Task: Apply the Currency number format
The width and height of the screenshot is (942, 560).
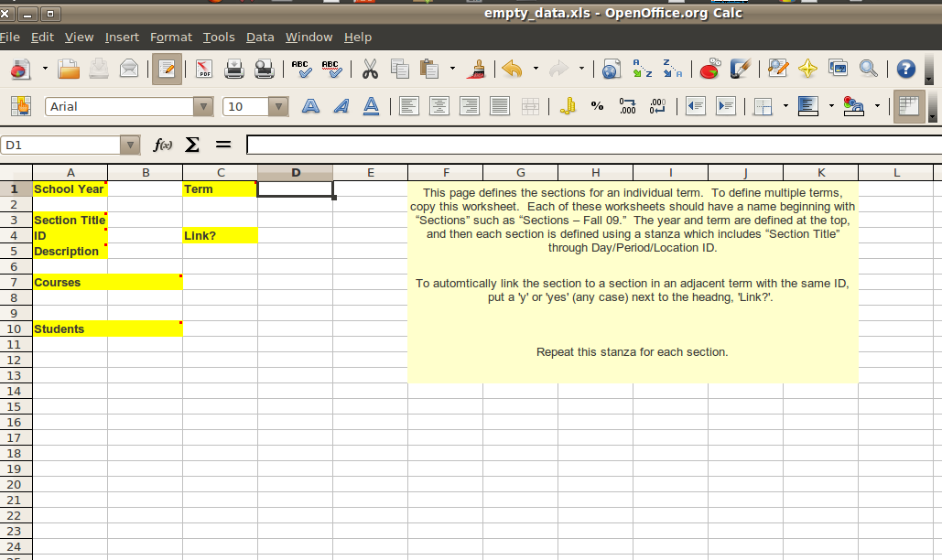Action: click(x=568, y=106)
